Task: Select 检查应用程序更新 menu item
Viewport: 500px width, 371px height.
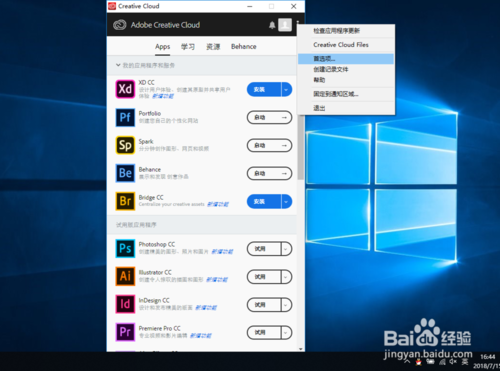Action: tap(346, 31)
